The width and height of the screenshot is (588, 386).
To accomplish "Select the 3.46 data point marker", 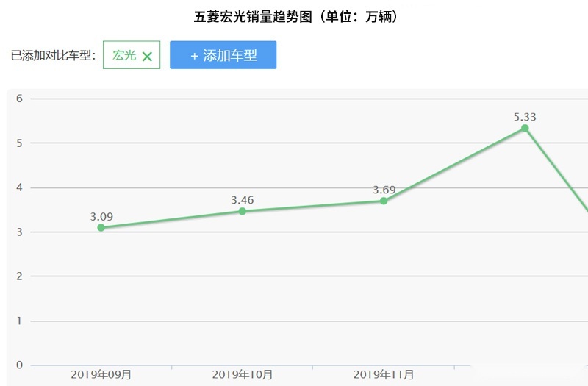I will pos(243,211).
